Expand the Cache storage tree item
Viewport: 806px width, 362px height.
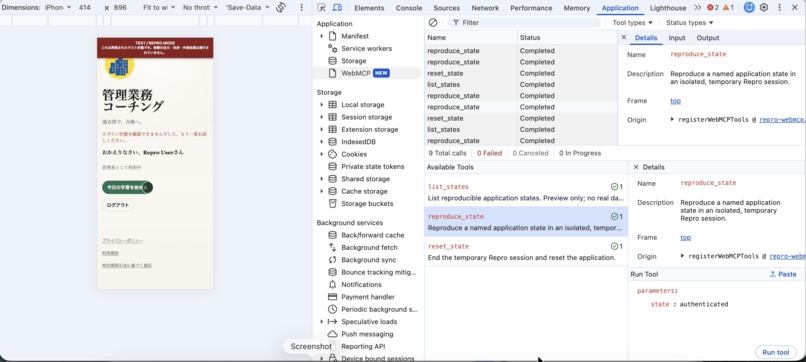(x=322, y=191)
